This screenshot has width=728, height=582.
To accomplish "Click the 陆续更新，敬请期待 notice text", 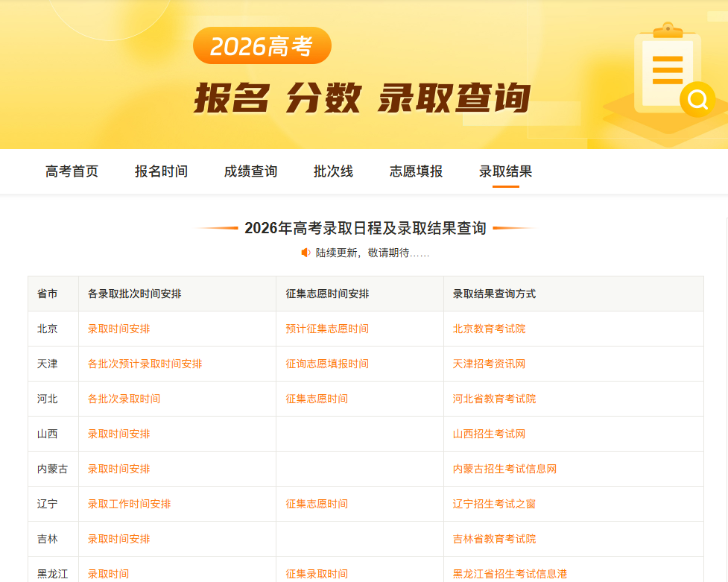I will pos(373,253).
